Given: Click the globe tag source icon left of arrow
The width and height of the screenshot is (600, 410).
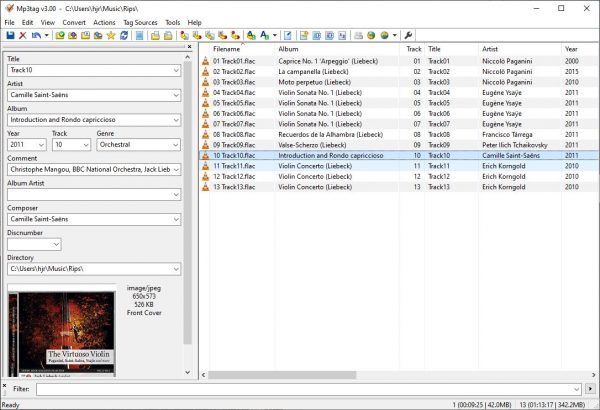Looking at the screenshot, I should 385,36.
